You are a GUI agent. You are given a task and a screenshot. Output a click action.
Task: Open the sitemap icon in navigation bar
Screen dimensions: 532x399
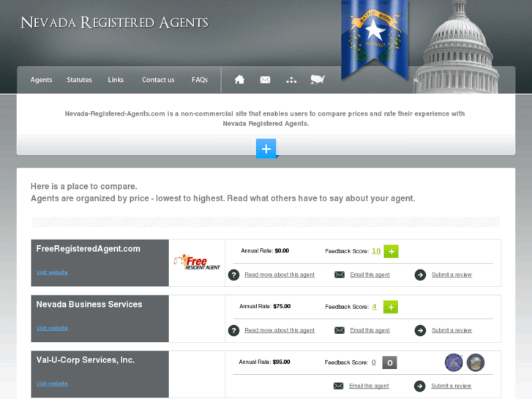point(291,80)
